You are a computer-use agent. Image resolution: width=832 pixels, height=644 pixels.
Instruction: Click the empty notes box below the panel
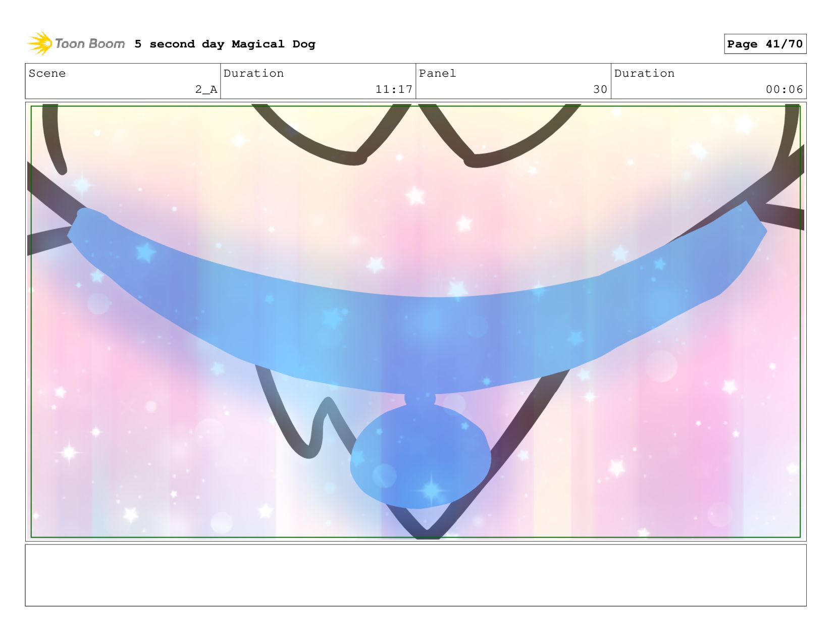click(415, 575)
